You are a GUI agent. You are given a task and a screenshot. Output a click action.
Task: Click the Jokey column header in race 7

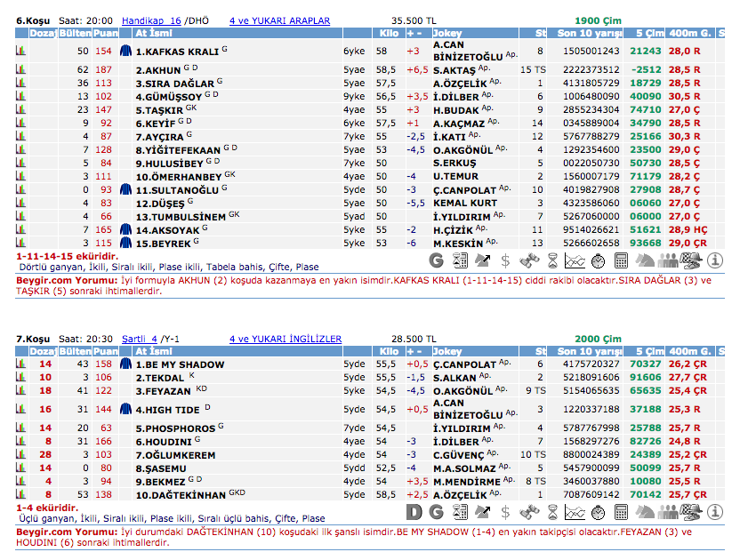click(x=447, y=351)
